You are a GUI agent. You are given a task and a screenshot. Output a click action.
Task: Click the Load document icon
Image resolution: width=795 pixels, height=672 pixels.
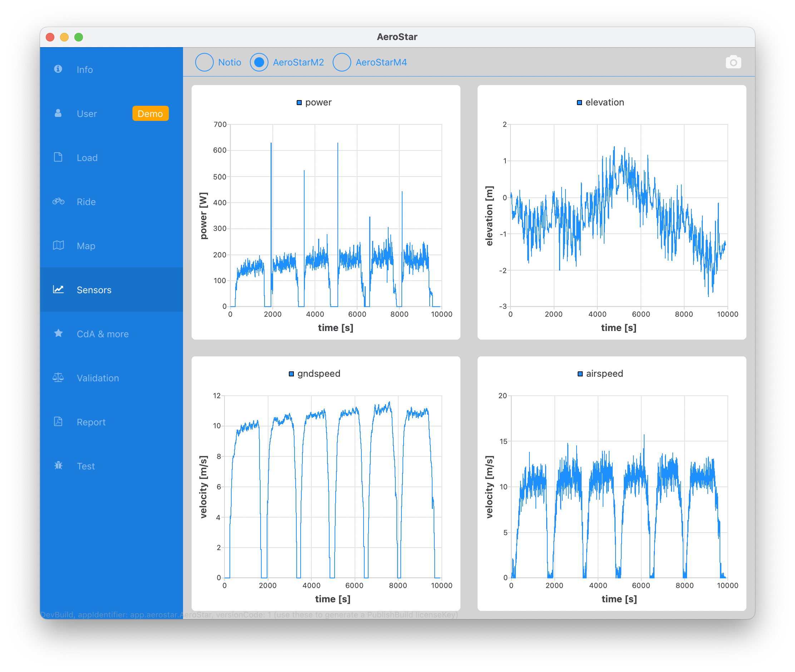[58, 157]
